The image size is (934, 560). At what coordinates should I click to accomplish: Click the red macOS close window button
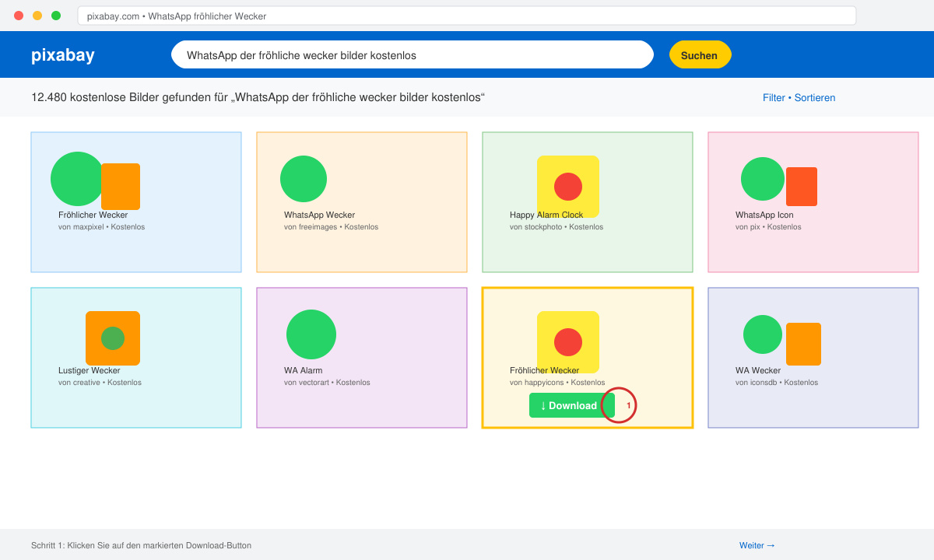[x=19, y=16]
